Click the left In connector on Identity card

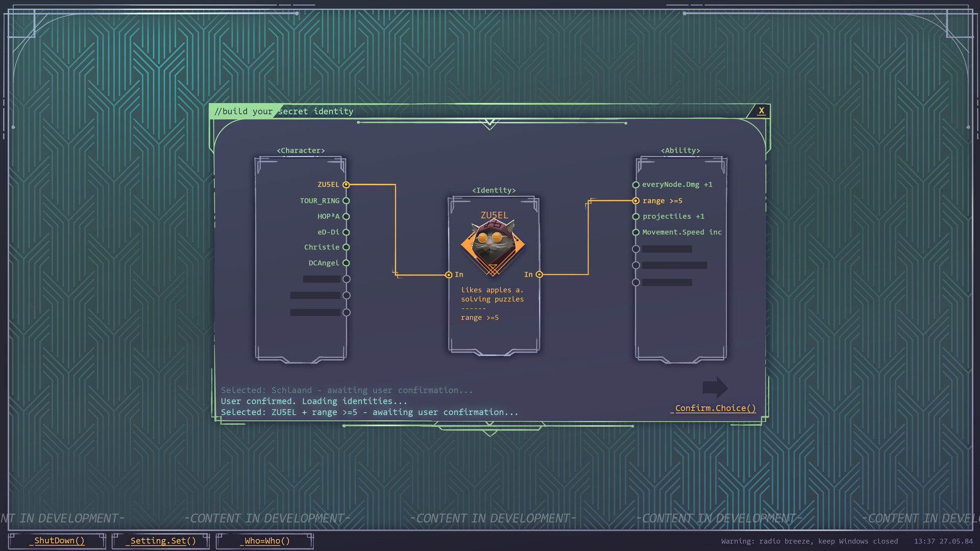coord(449,275)
